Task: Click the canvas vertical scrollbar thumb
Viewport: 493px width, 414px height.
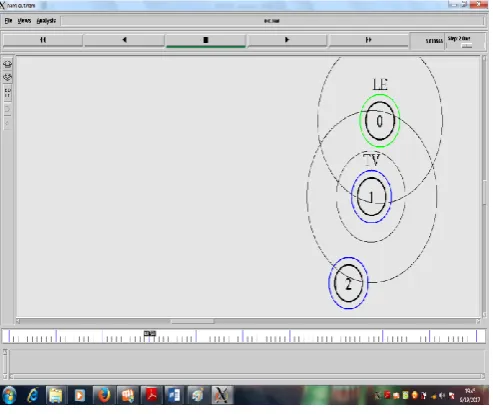Action: point(484,192)
